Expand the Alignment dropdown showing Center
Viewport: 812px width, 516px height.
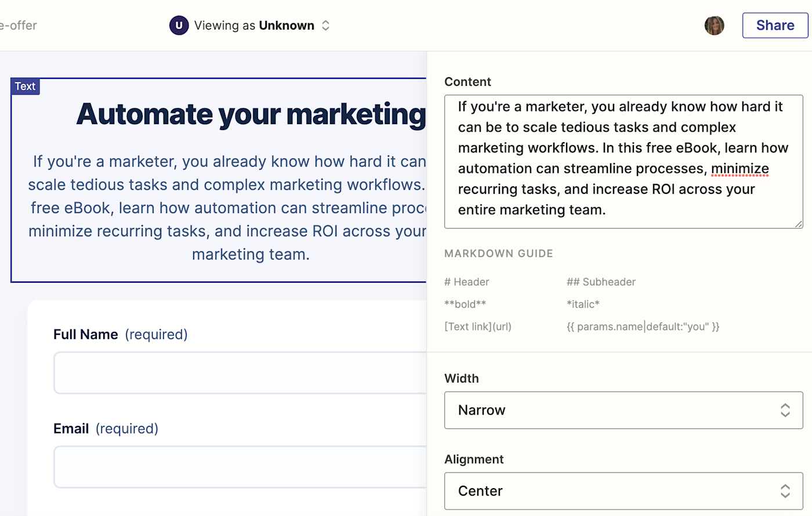tap(623, 491)
